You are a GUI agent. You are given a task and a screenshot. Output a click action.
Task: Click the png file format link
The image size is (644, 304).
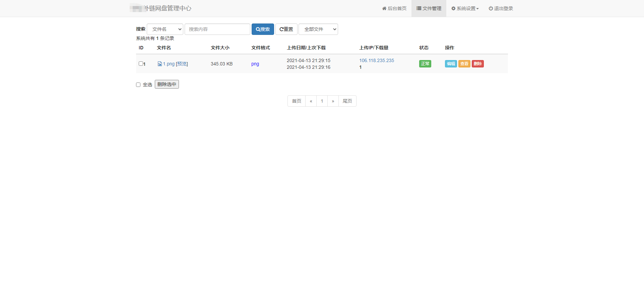255,64
